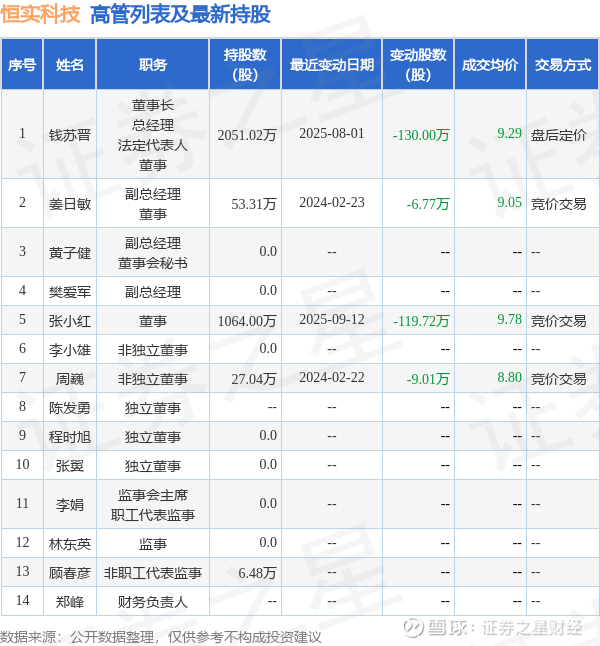Click the 持股数(股) column header
The image size is (600, 646).
click(245, 65)
